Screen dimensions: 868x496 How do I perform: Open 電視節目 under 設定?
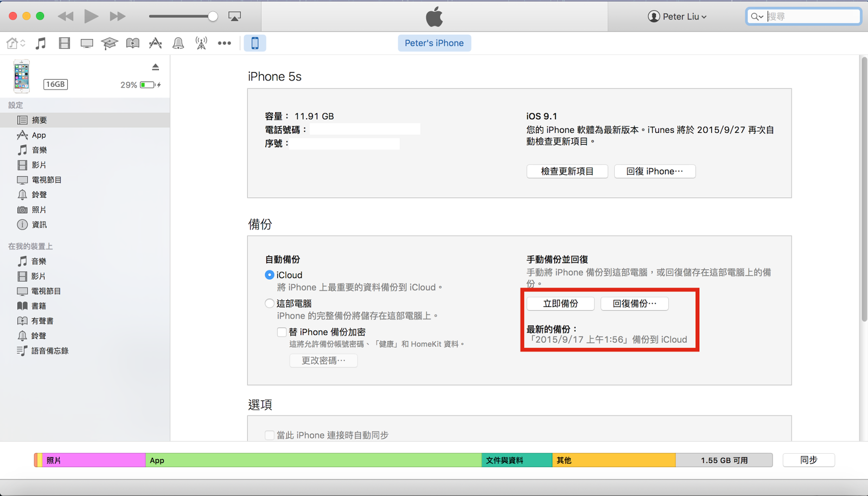[x=85, y=179]
